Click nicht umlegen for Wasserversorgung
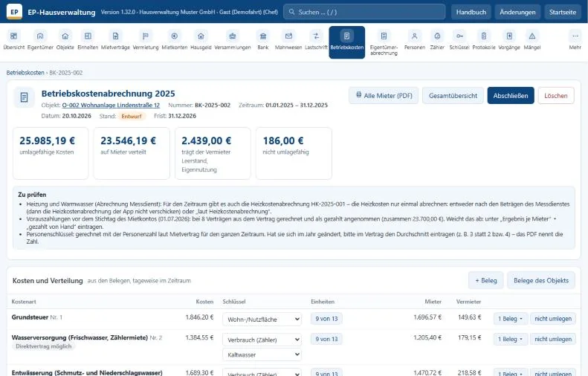Screen dimensions: 588x376 point(553,339)
